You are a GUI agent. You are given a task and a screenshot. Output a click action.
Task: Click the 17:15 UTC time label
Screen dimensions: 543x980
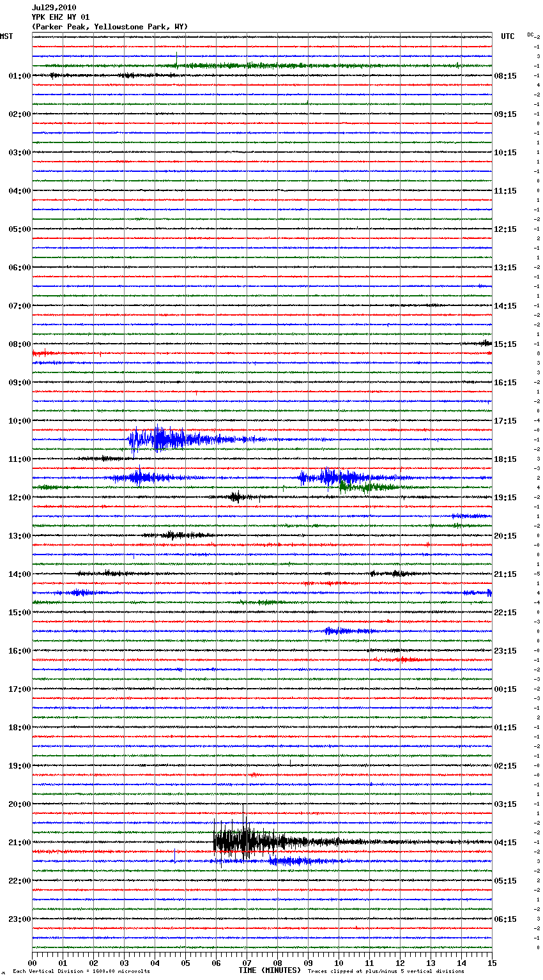point(505,421)
